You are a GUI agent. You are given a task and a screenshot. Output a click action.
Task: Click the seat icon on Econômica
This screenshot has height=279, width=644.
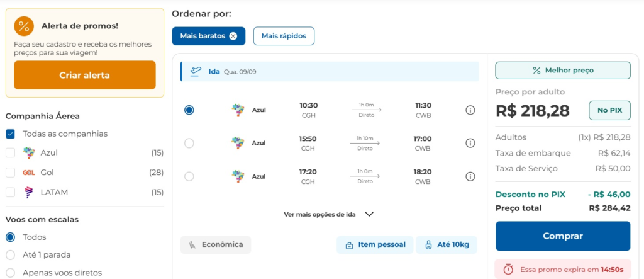click(x=192, y=245)
